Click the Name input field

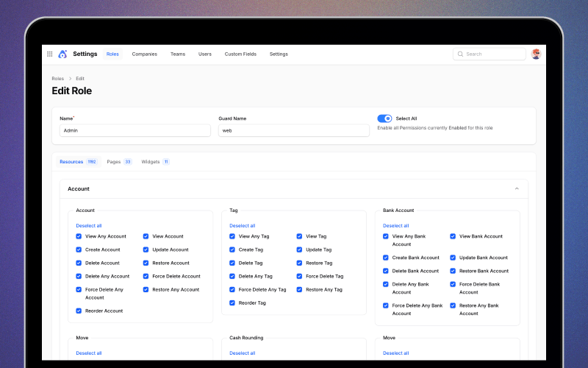coord(135,130)
